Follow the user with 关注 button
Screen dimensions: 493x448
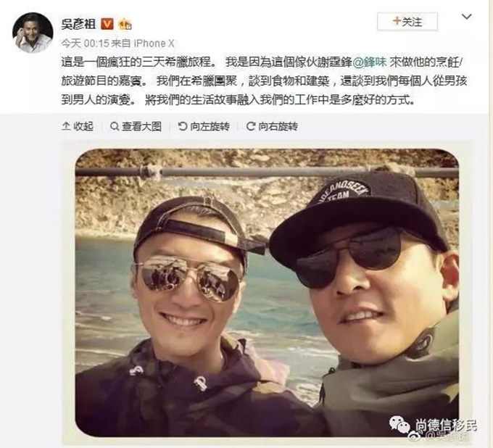(x=407, y=21)
